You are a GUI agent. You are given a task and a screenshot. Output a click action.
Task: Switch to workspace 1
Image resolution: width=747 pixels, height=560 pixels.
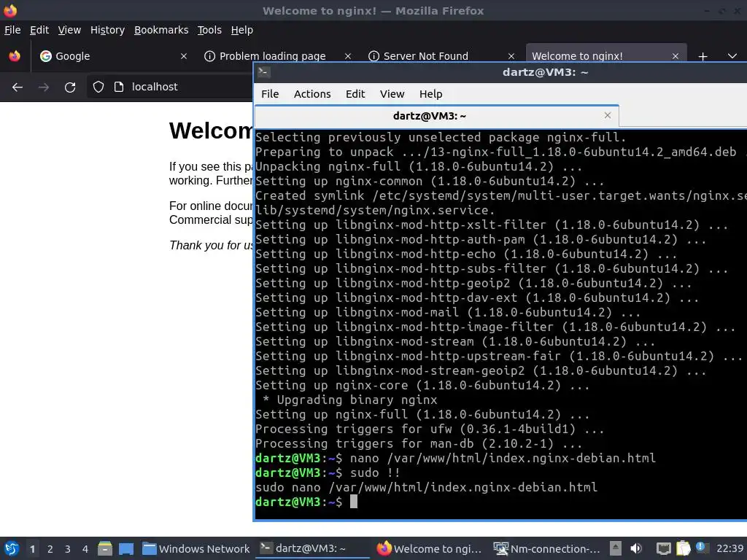[32, 548]
